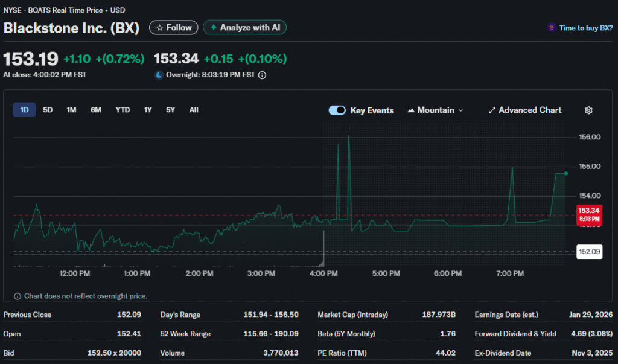Open the Mountain chart type dropdown
The image size is (618, 364).
pos(436,110)
